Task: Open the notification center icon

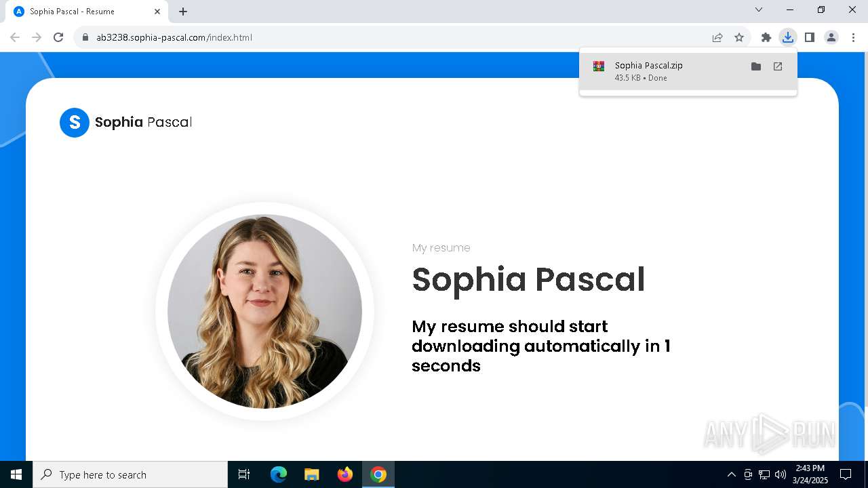Action: 846,474
